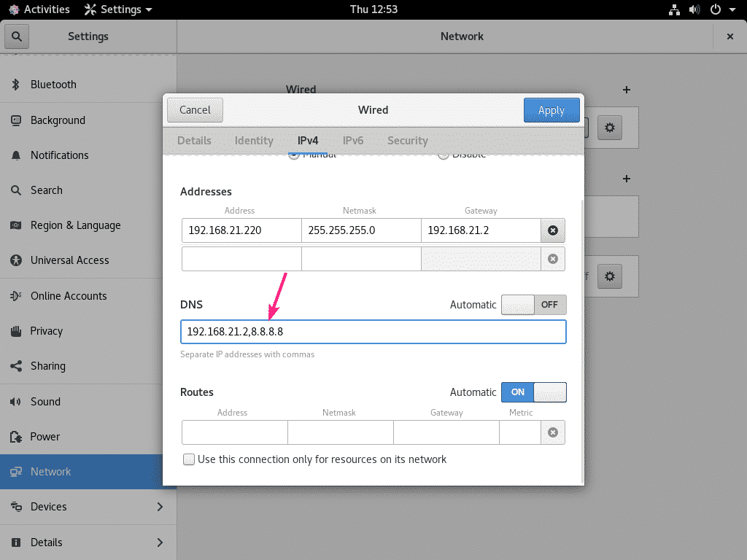The width and height of the screenshot is (747, 560).
Task: Open the Security tab
Action: coord(407,141)
